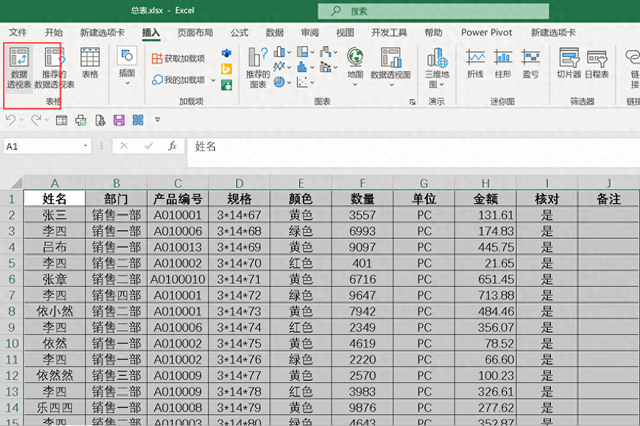Image resolution: width=640 pixels, height=426 pixels.
Task: Insert a 柱形 column sparkline
Action: pos(503,63)
